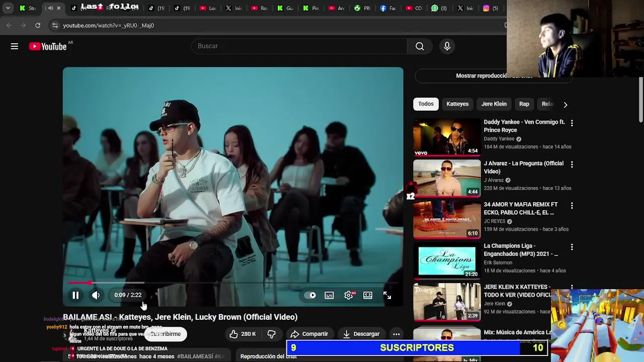This screenshot has width=644, height=362.
Task: Click the Mostrar reproducción del chat button
Action: (494, 76)
